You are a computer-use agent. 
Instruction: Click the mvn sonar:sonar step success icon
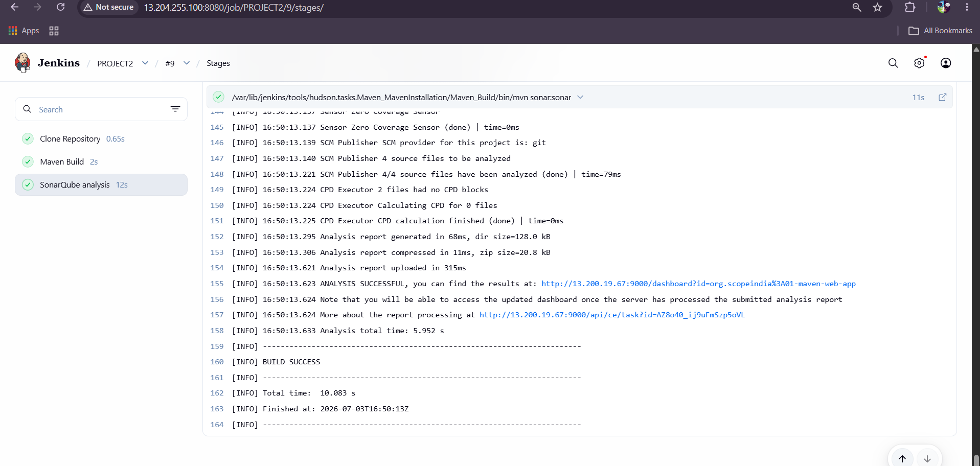[x=218, y=97]
